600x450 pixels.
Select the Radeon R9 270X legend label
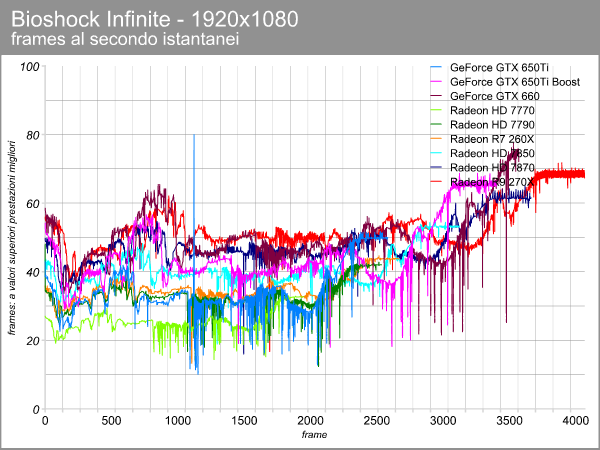tap(492, 182)
